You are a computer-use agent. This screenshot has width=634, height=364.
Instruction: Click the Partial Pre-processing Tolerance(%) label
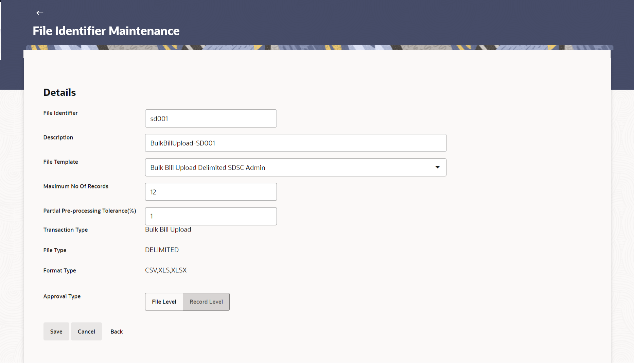(90, 211)
